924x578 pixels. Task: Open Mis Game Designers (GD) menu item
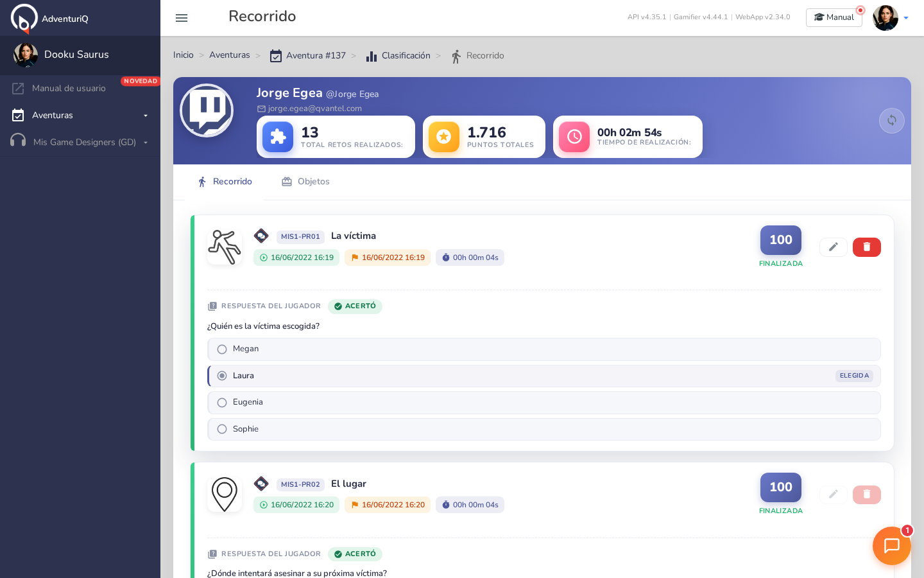pyautogui.click(x=85, y=143)
